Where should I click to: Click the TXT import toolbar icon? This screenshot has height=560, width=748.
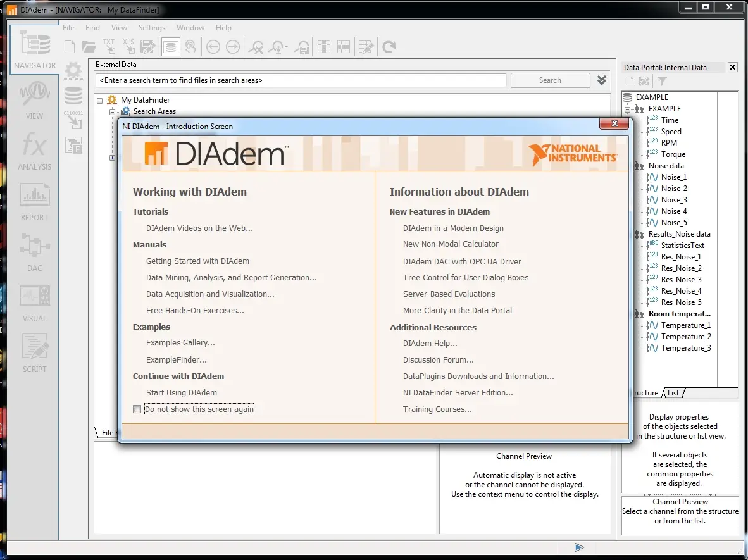109,46
